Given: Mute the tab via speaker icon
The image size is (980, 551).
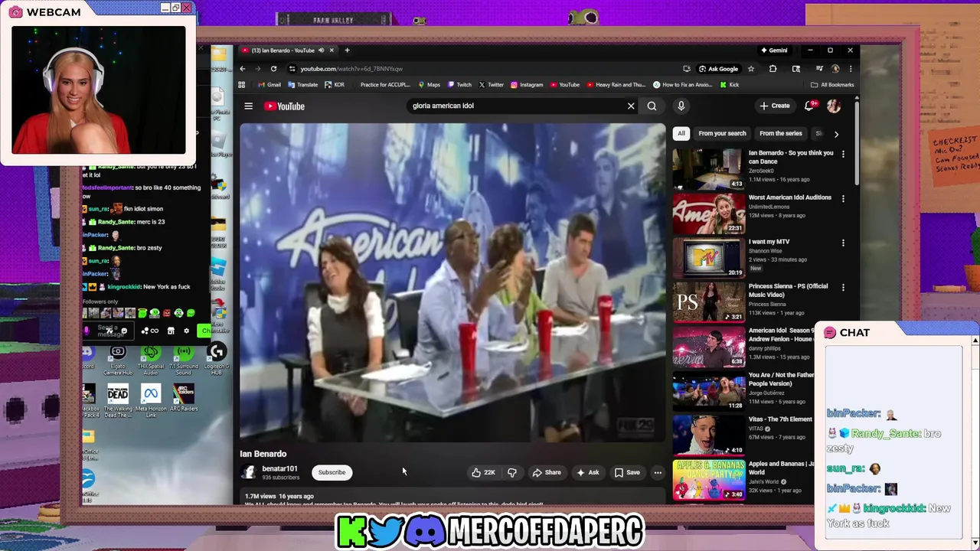Looking at the screenshot, I should point(321,51).
